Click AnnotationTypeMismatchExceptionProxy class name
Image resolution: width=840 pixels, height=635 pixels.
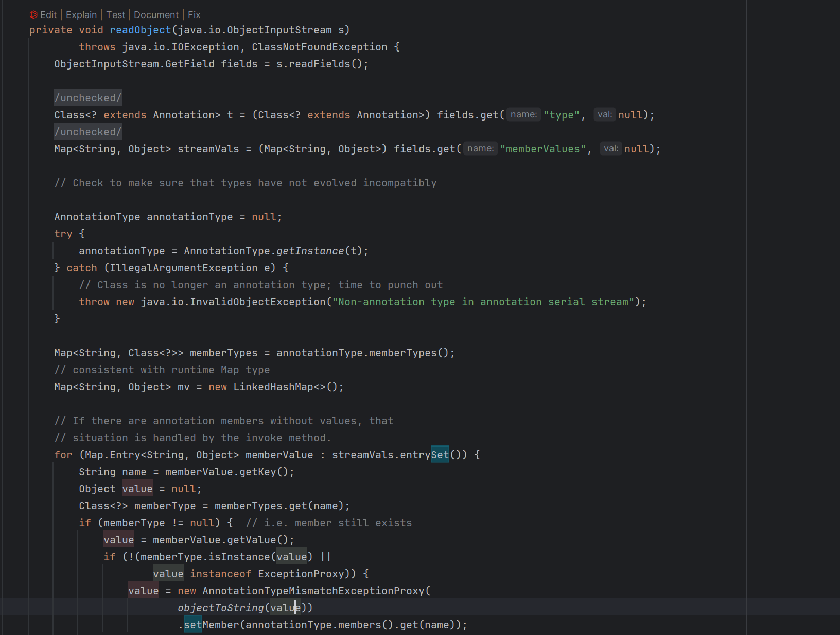313,591
